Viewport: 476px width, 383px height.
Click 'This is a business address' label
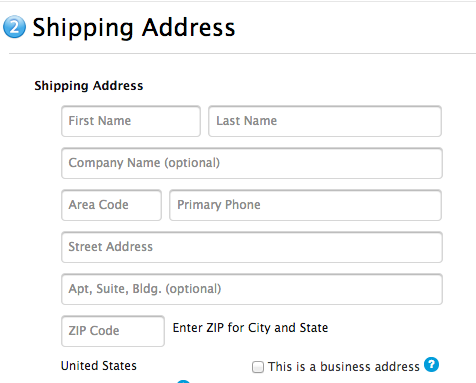pos(344,367)
